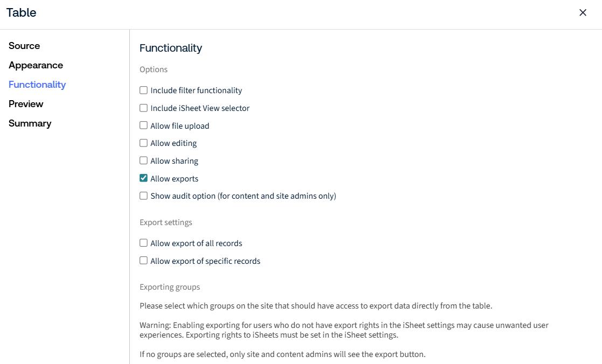Click the Allow editing label text
Viewport: 602px width, 364px height.
point(174,143)
